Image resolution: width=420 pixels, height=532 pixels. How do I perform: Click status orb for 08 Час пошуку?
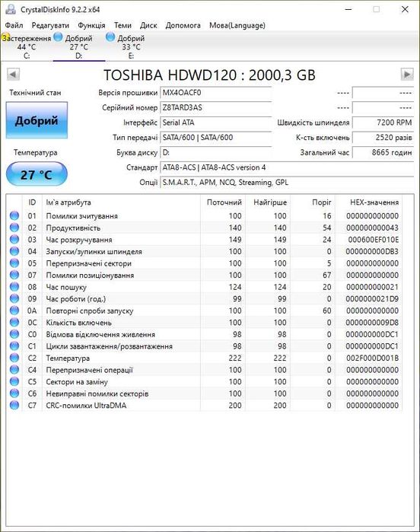pos(14,287)
